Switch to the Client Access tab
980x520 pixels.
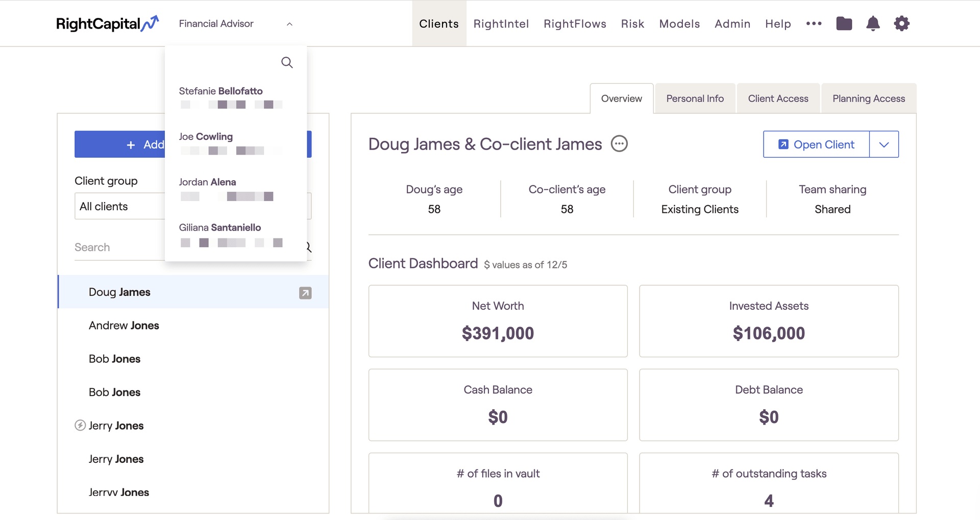pyautogui.click(x=778, y=98)
